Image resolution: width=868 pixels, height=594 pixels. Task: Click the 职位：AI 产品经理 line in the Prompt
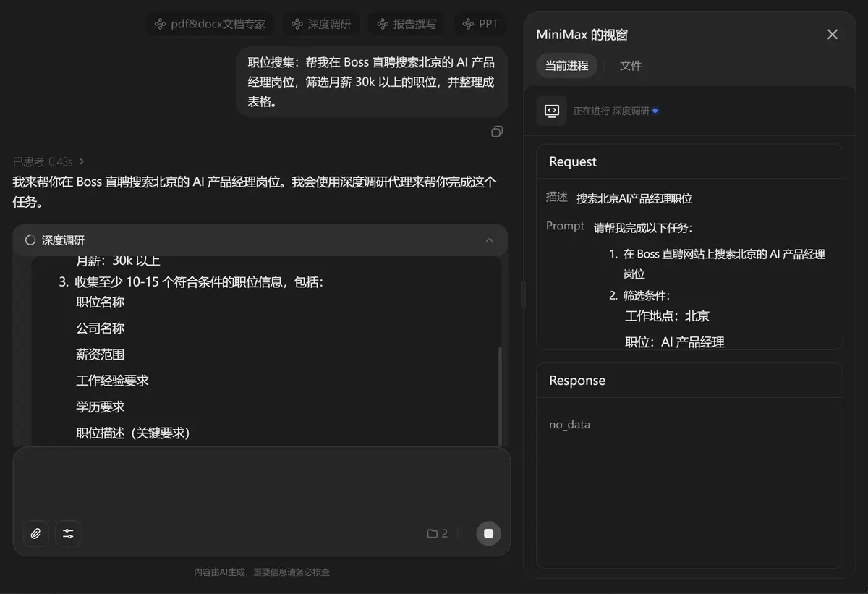(675, 341)
